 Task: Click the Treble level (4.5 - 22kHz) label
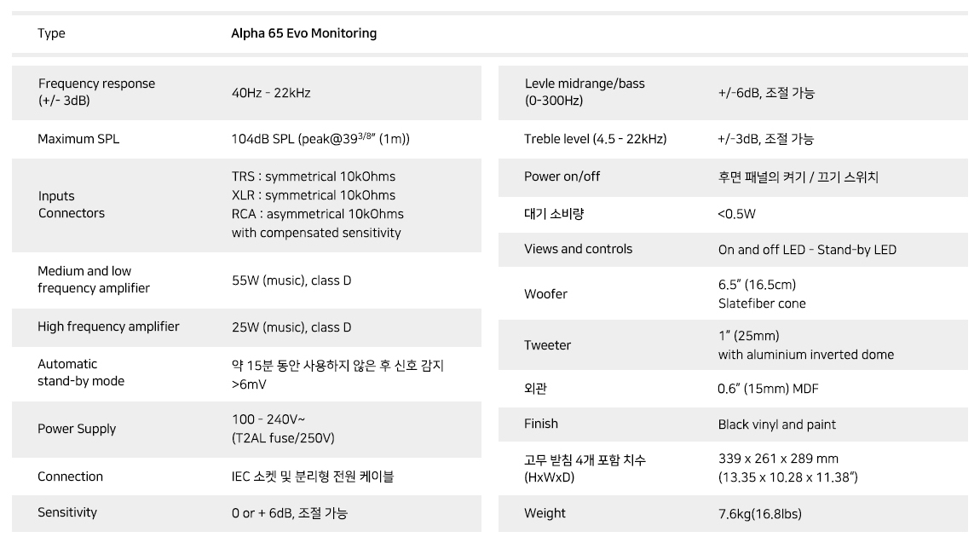pyautogui.click(x=595, y=139)
